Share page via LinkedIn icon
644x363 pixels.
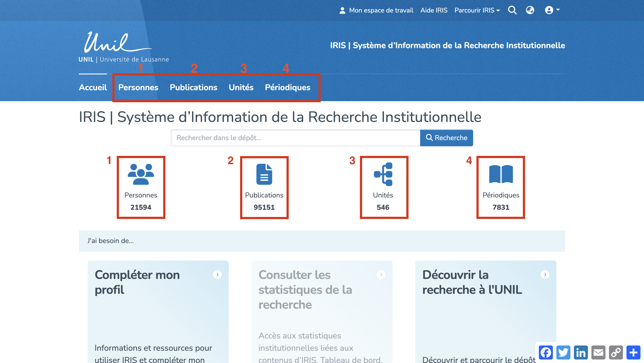581,352
